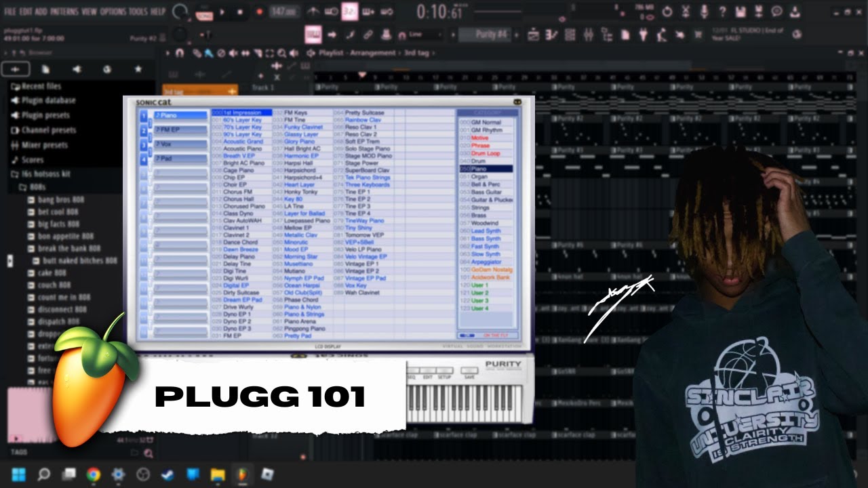This screenshot has width=868, height=488.
Task: Open File Explorer folder on taskbar
Action: [218, 474]
